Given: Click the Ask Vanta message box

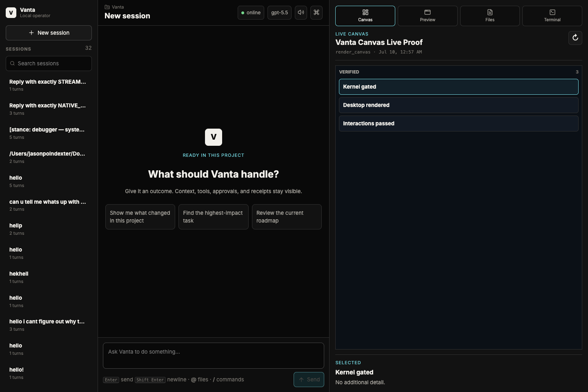Looking at the screenshot, I should pos(214,356).
